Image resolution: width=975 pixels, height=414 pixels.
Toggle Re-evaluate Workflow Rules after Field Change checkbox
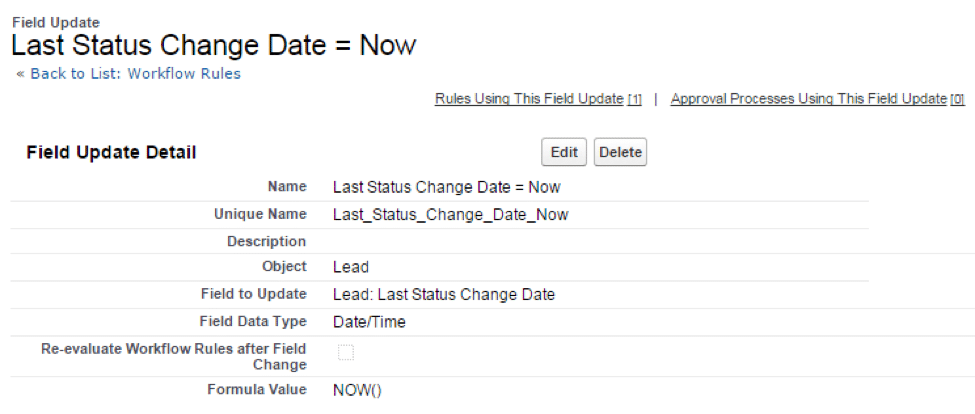click(x=346, y=352)
